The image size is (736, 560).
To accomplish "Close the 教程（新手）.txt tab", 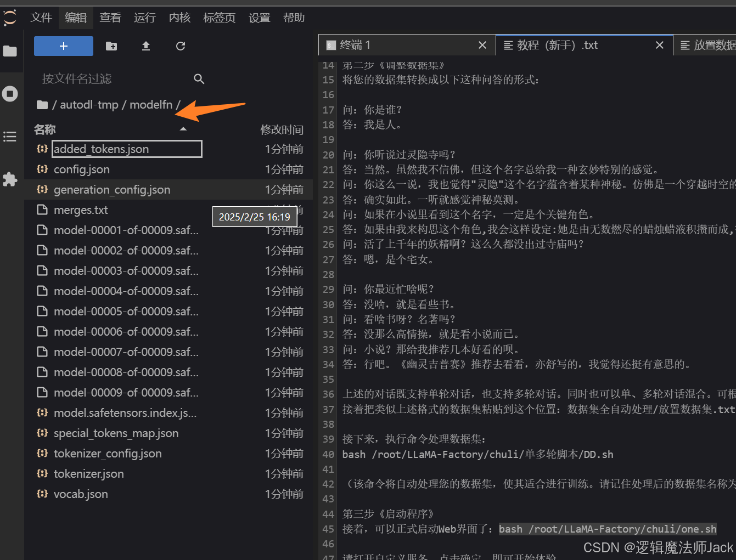I will tap(660, 45).
